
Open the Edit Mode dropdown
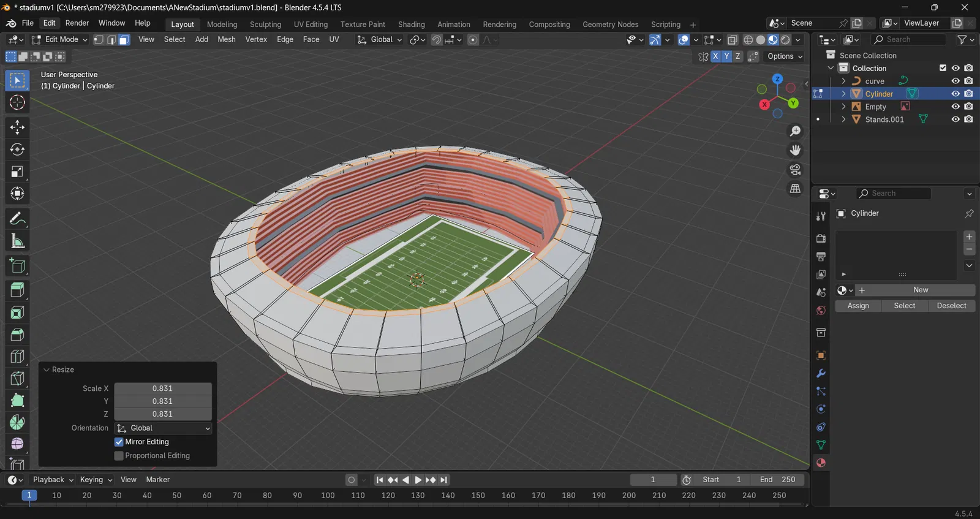(59, 40)
